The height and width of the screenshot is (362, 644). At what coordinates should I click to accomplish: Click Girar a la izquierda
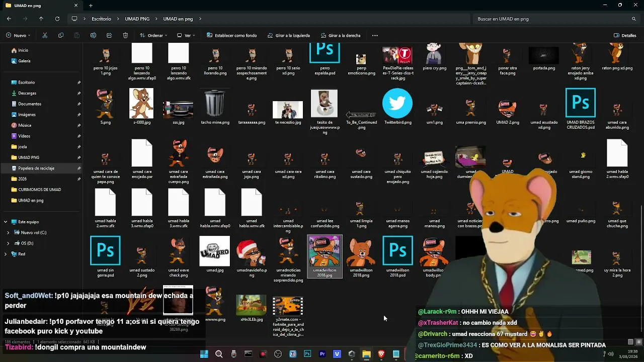click(289, 36)
